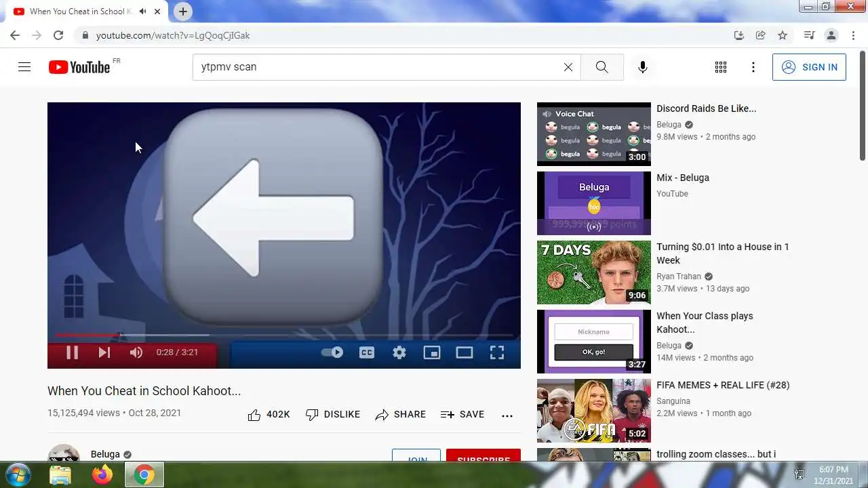Screen dimensions: 868x488
Task: Mute the video player volume
Action: (x=136, y=352)
